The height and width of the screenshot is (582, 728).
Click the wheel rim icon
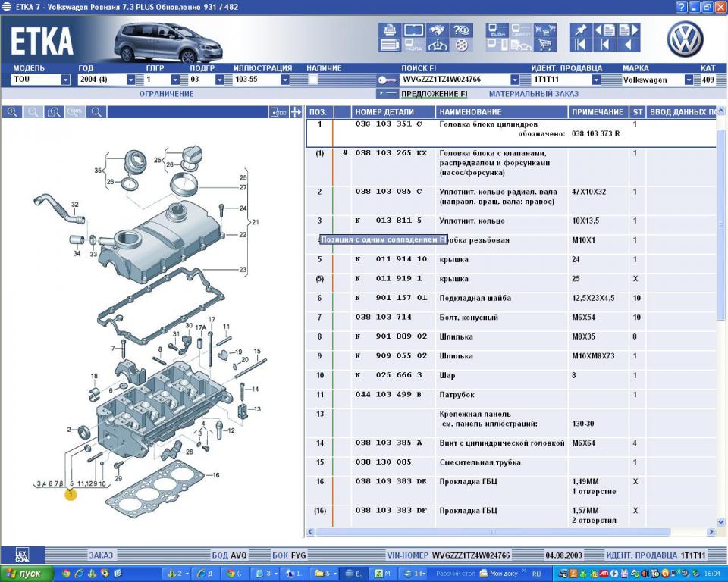click(x=461, y=45)
